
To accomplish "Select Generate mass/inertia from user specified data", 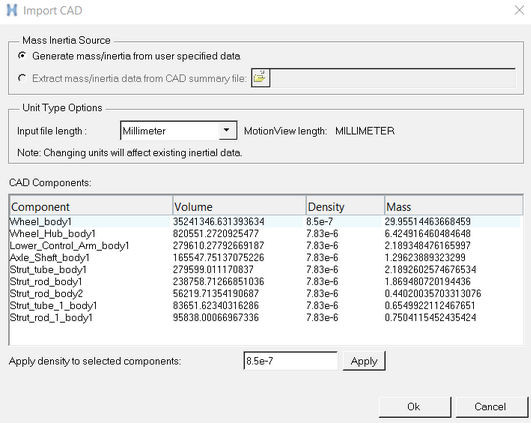I will click(22, 56).
